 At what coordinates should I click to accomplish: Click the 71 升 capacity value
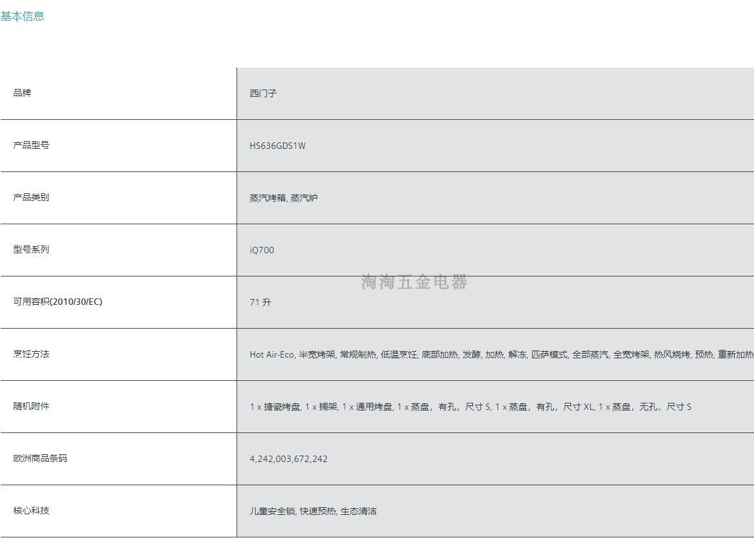click(x=260, y=302)
